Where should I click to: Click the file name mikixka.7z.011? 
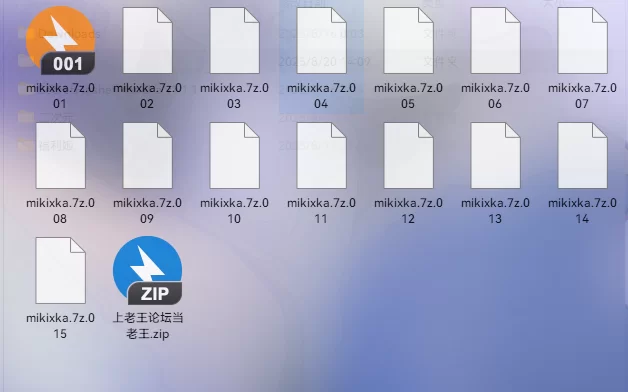321,211
